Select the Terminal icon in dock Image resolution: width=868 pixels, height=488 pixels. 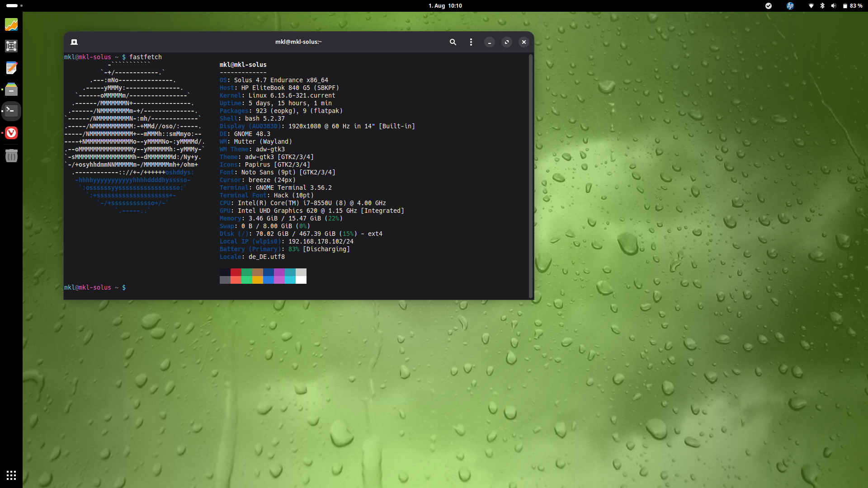pos(11,111)
